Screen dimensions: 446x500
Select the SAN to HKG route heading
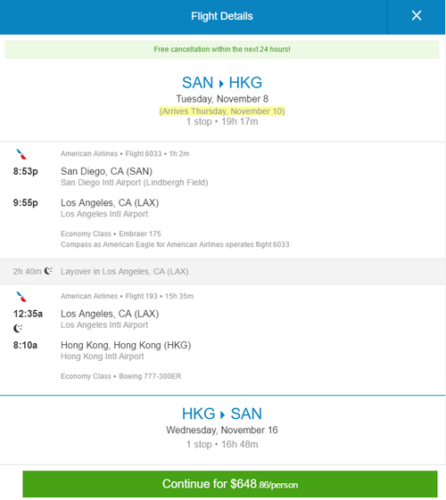[x=222, y=83]
